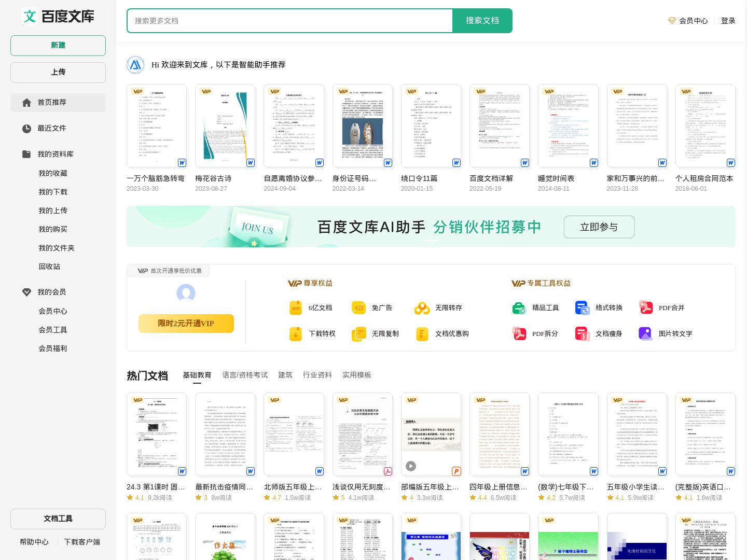Switch to 语言/资格考试 tab

pyautogui.click(x=245, y=375)
